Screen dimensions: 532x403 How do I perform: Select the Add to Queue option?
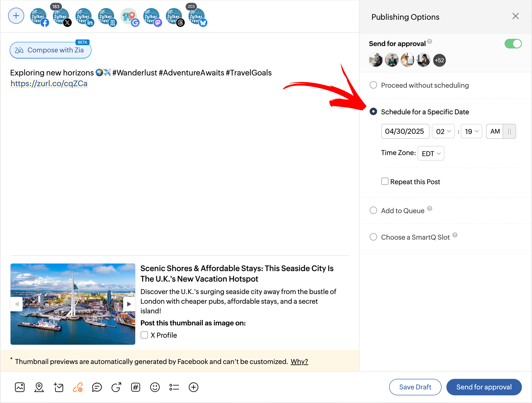(x=373, y=210)
